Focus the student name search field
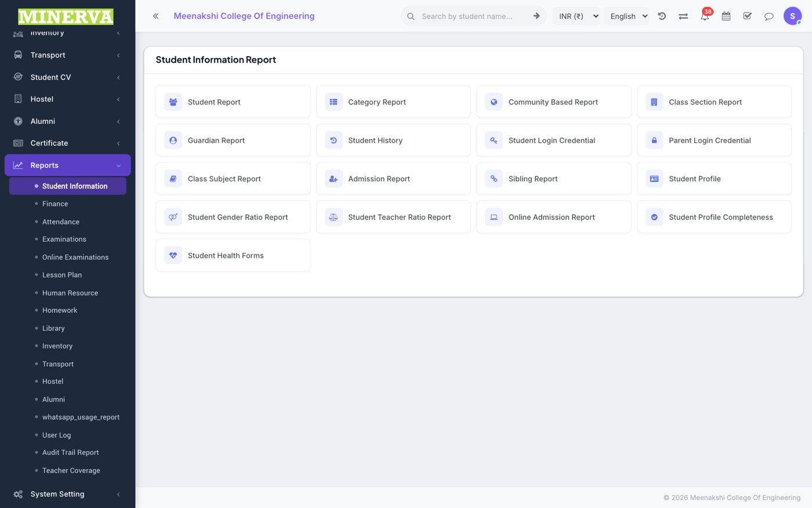This screenshot has height=508, width=812. (473, 16)
